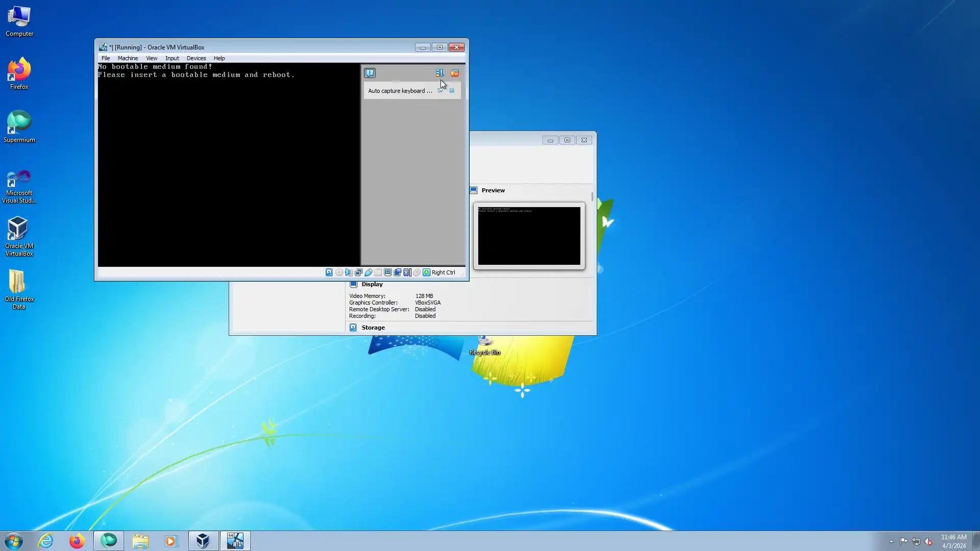Click the virtualization (V) indicator icon

406,272
